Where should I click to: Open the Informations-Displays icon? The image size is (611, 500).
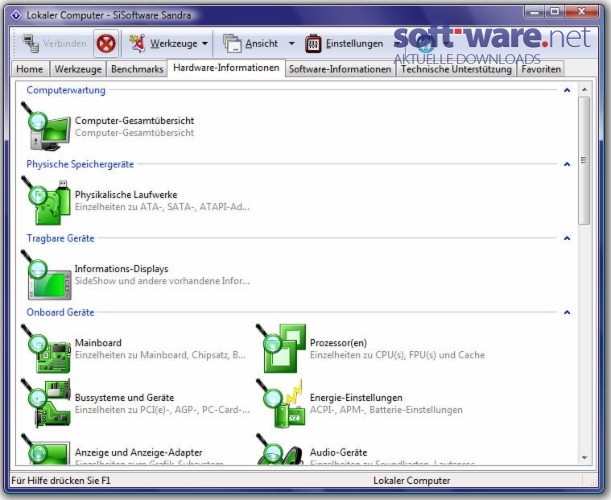pyautogui.click(x=46, y=275)
